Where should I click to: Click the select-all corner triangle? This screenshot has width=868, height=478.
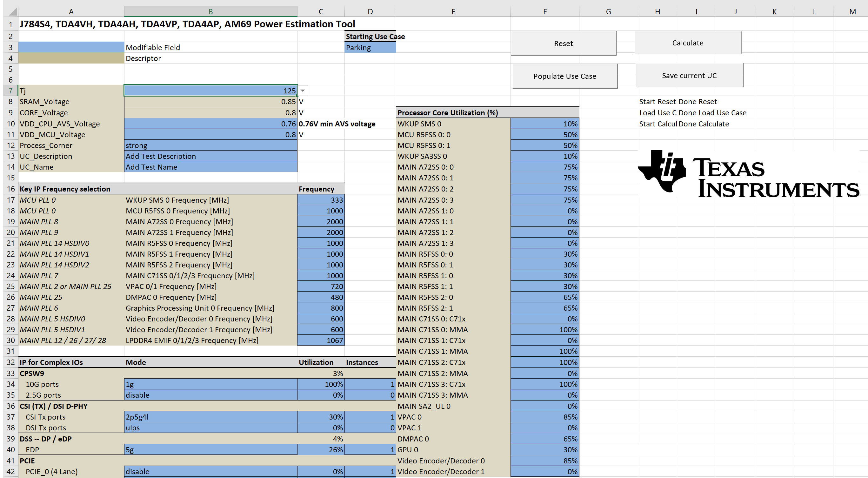[x=13, y=11]
